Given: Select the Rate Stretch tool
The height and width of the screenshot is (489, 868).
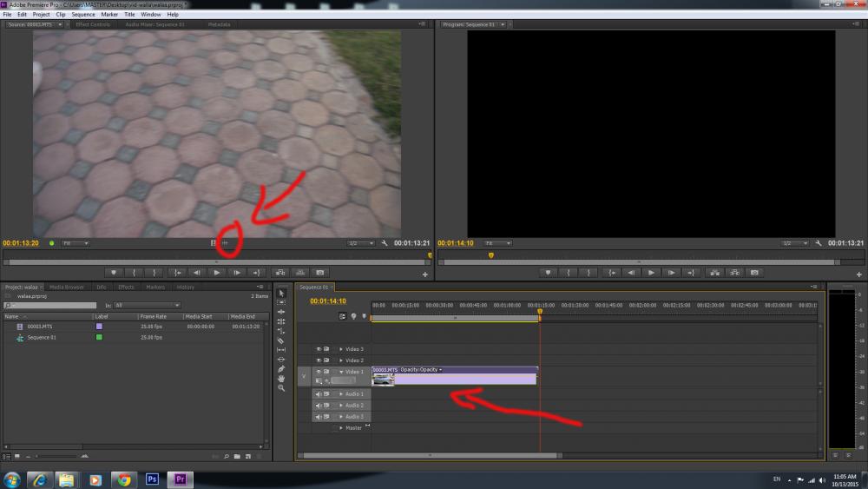Looking at the screenshot, I should [281, 331].
